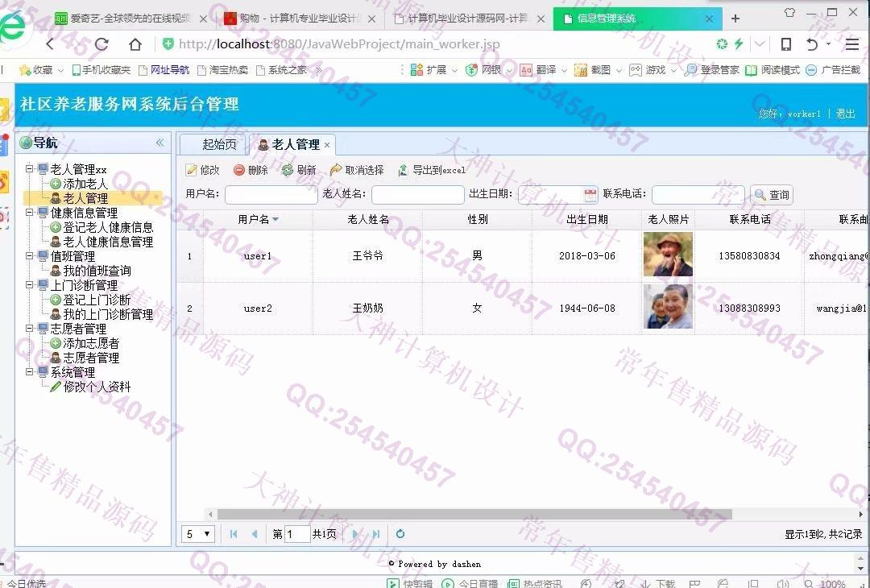Open 老人健康信息管理 tree item

point(108,242)
